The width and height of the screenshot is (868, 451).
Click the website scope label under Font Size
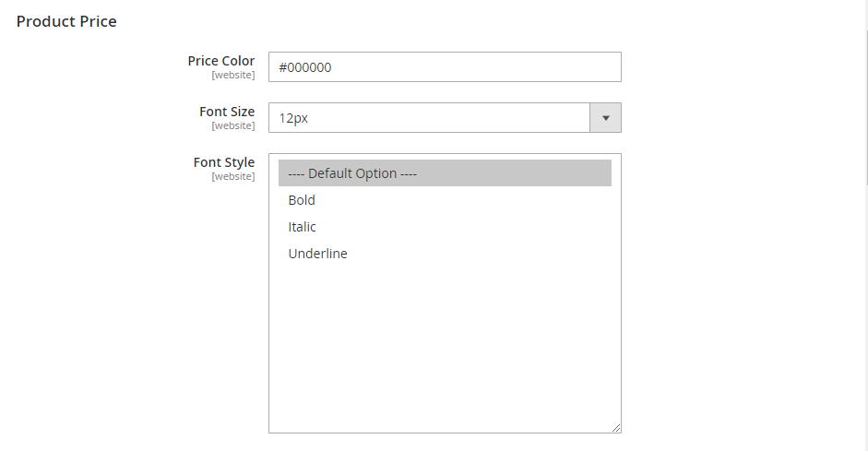tap(233, 125)
